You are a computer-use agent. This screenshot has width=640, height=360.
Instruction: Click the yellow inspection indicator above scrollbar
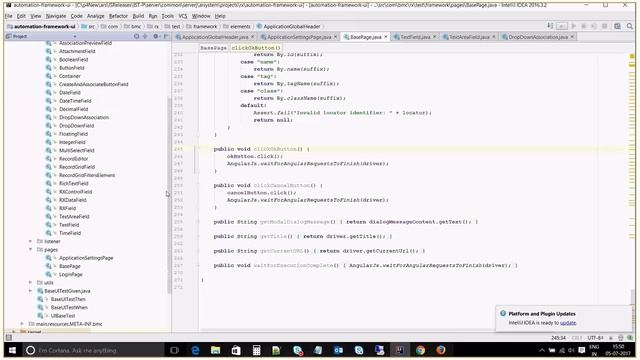[632, 56]
